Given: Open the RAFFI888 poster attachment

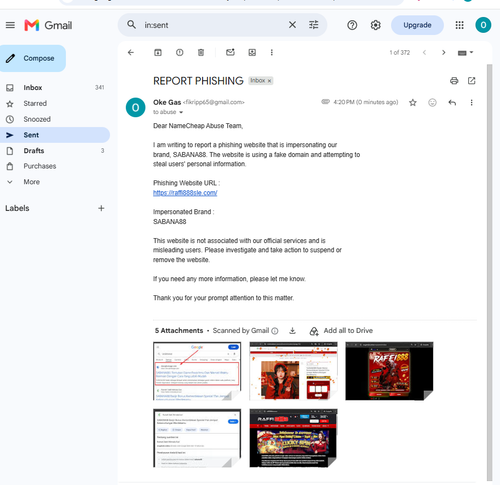Looking at the screenshot, I should point(389,371).
